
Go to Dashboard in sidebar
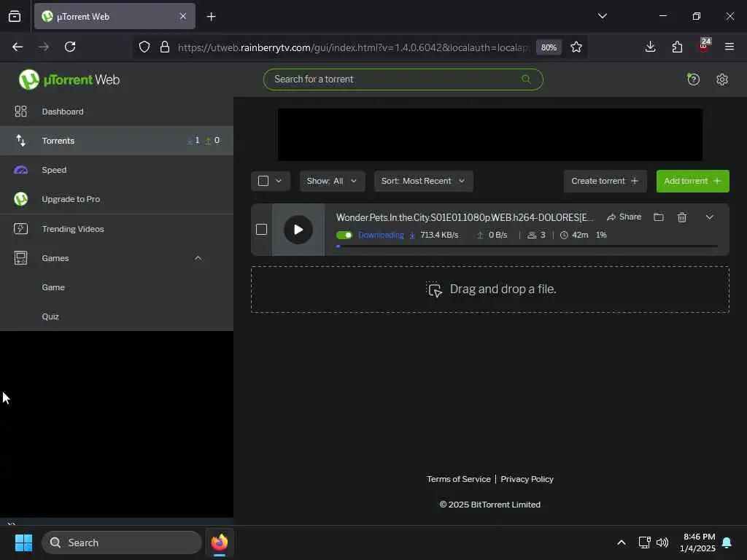pyautogui.click(x=117, y=112)
